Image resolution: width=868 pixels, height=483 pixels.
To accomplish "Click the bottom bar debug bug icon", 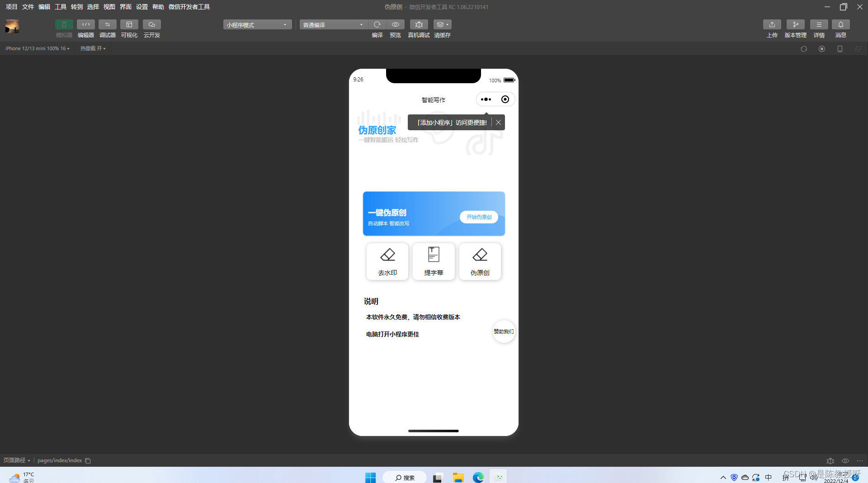I will click(830, 461).
